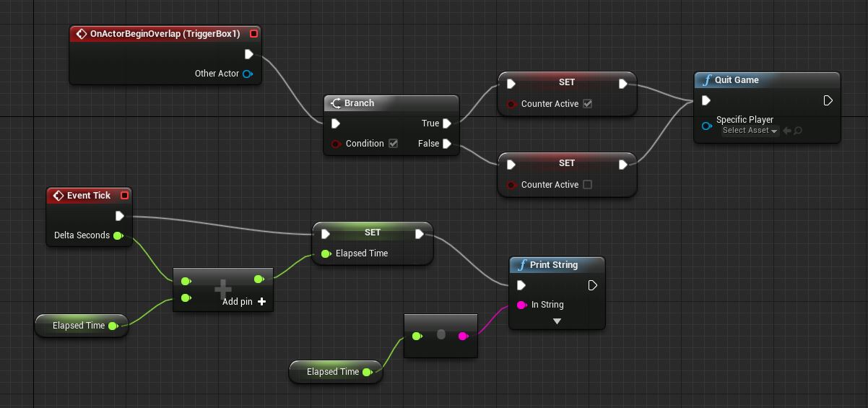Click the Other Actor output pin
Image resolution: width=868 pixels, height=408 pixels.
coord(248,74)
